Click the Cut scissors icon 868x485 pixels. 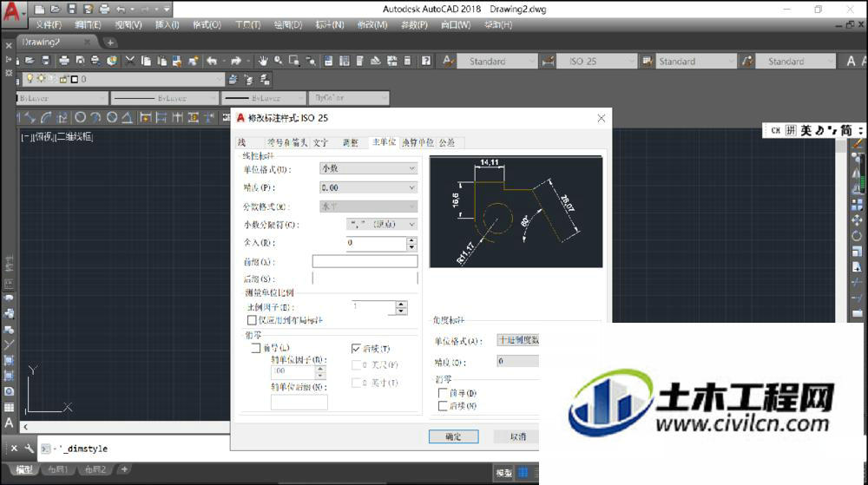pyautogui.click(x=130, y=61)
